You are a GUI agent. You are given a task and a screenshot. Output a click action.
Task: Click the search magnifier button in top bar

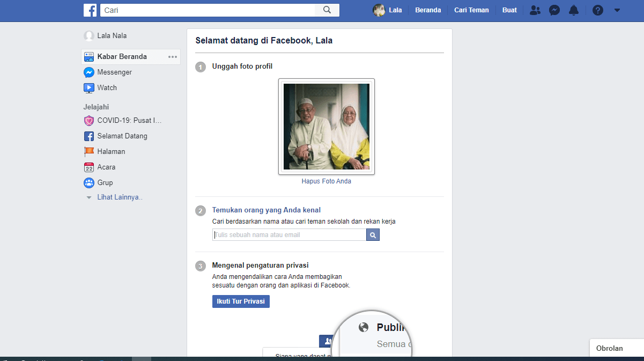[x=327, y=10]
